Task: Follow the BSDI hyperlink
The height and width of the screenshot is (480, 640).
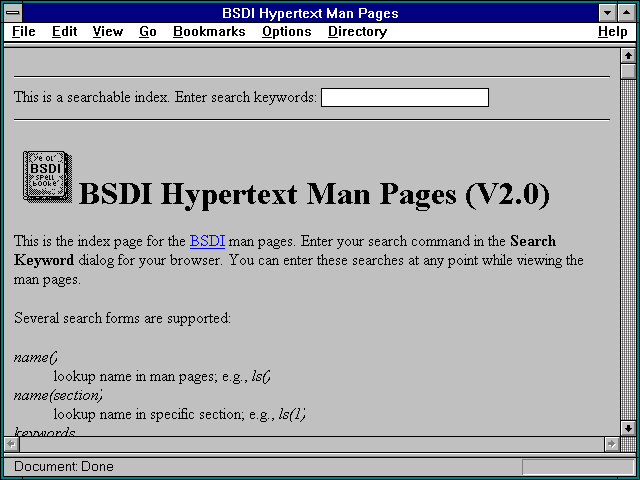Action: 207,241
